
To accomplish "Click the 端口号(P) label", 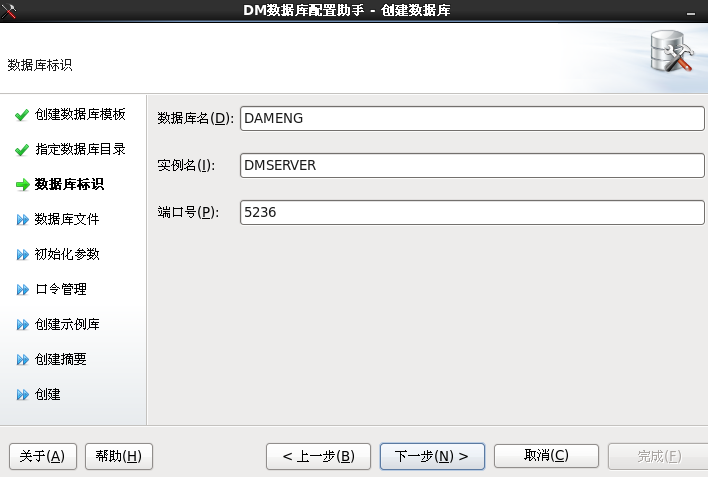I will (x=188, y=212).
